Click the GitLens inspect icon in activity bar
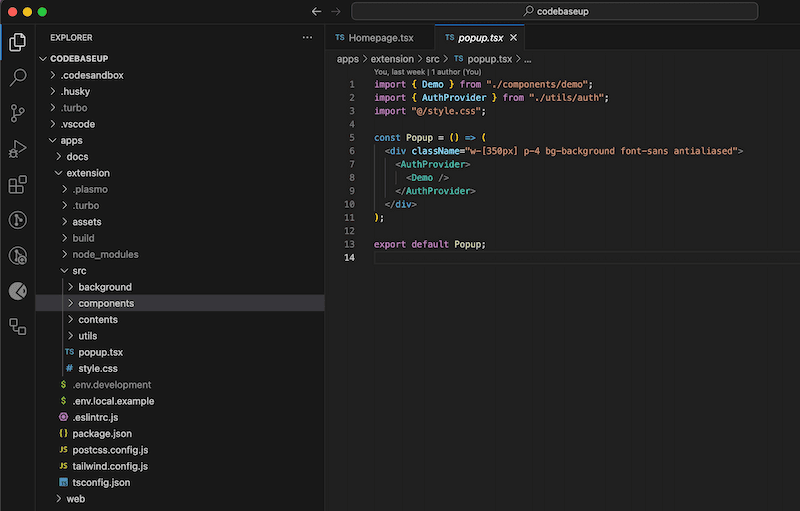The height and width of the screenshot is (511, 800). click(x=17, y=256)
